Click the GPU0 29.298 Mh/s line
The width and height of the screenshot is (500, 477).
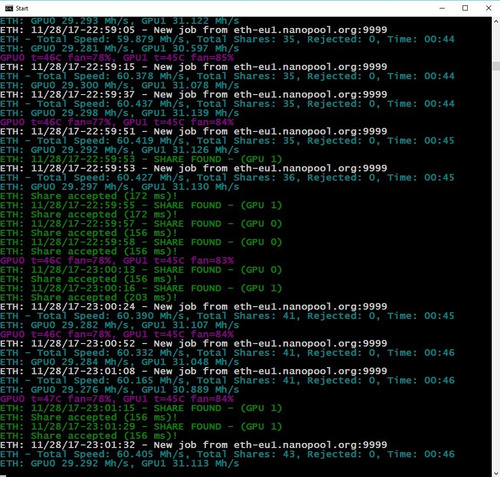click(x=120, y=113)
